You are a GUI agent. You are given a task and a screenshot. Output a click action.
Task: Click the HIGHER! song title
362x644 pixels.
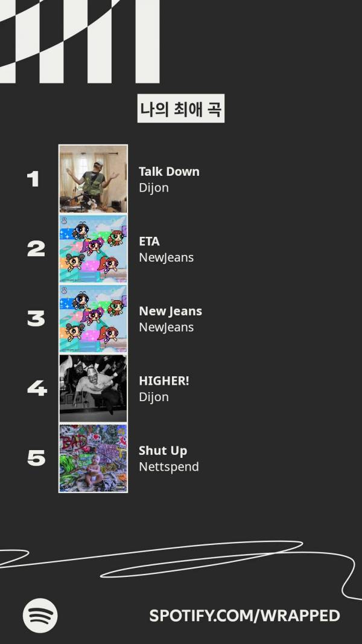tap(164, 381)
